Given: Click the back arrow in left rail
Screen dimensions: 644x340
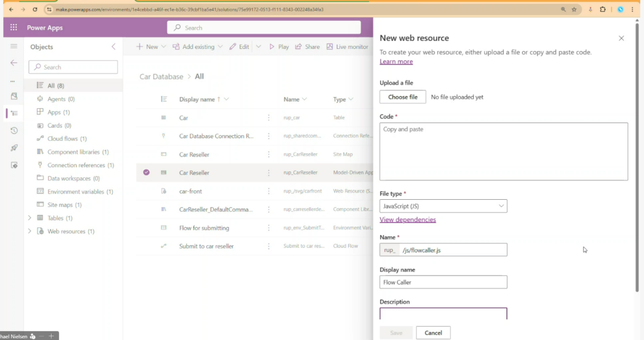Looking at the screenshot, I should click(14, 63).
